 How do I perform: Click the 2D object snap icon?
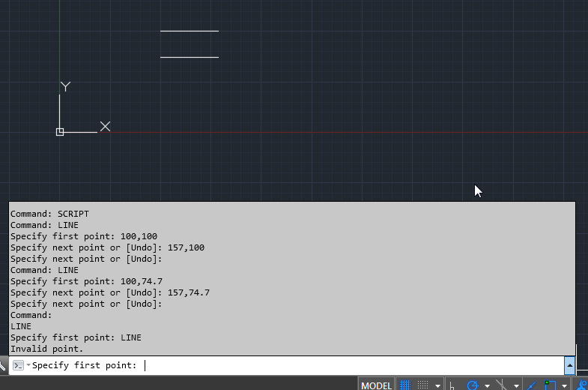pyautogui.click(x=551, y=385)
